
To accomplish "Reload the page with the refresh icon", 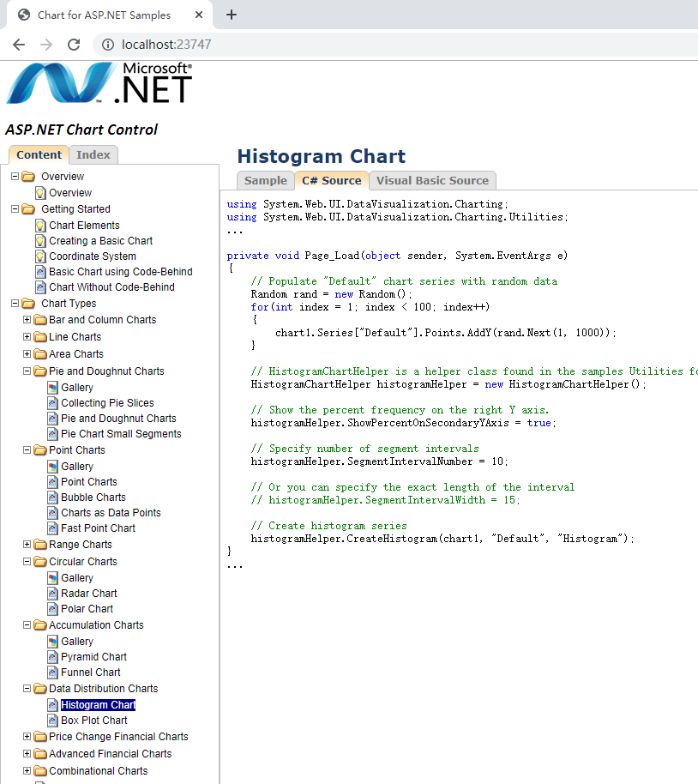I will pos(74,45).
